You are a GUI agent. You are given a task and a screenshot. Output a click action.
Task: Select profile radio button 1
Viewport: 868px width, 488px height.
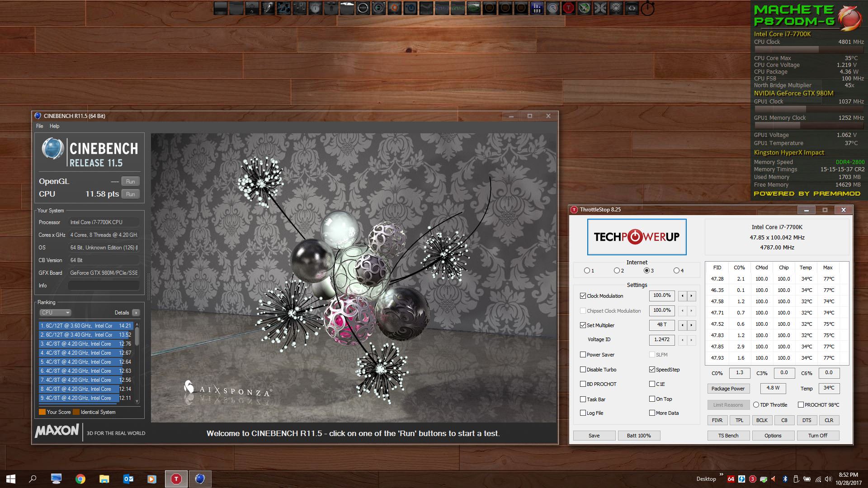point(587,271)
